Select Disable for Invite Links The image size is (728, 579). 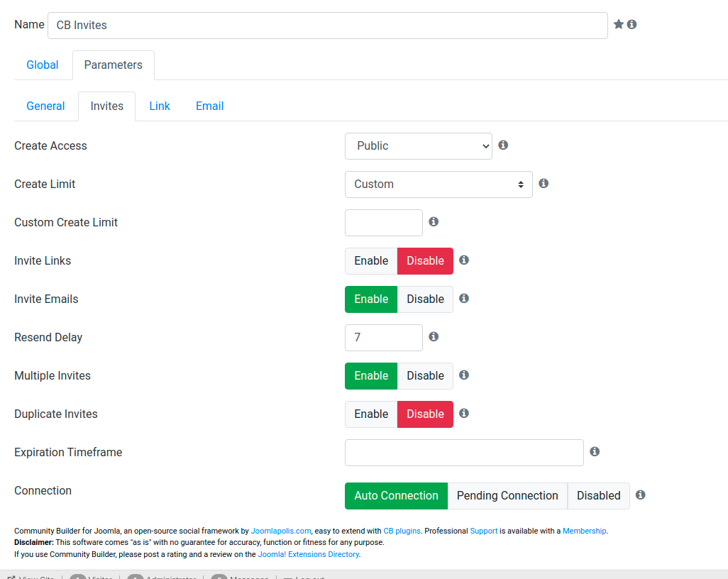pos(425,261)
